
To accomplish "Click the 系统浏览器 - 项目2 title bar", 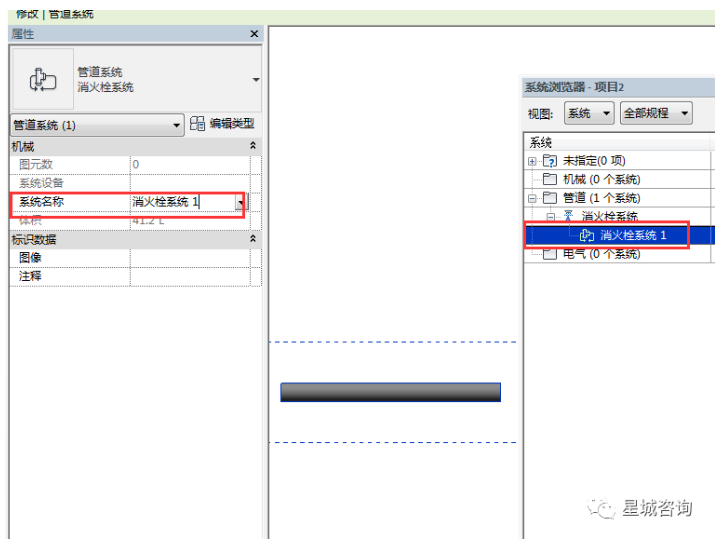I will [619, 87].
